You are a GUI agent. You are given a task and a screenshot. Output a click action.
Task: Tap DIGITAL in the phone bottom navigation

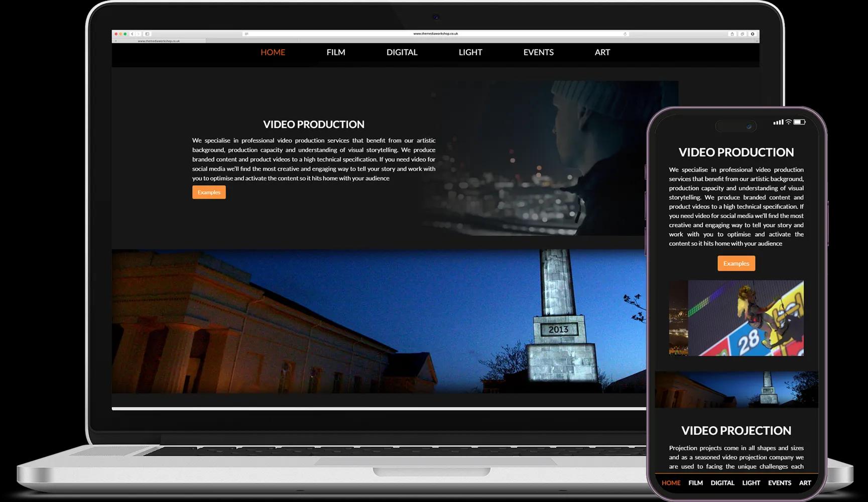click(x=722, y=483)
